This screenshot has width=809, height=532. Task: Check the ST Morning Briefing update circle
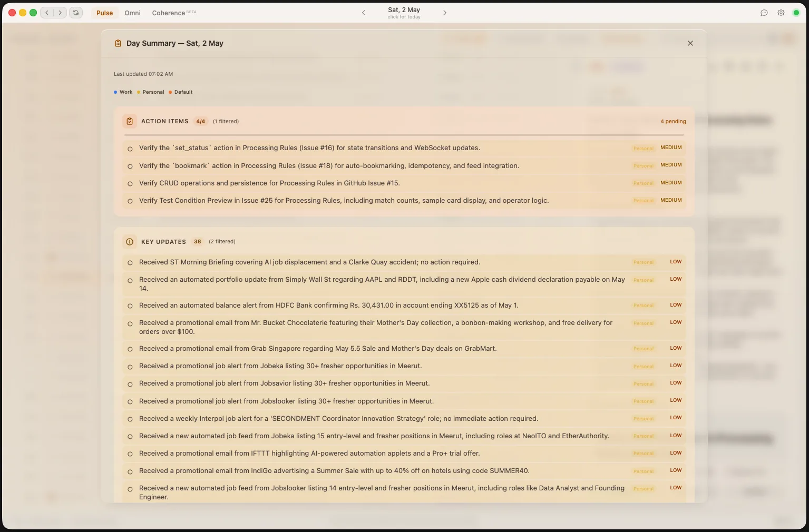click(130, 263)
